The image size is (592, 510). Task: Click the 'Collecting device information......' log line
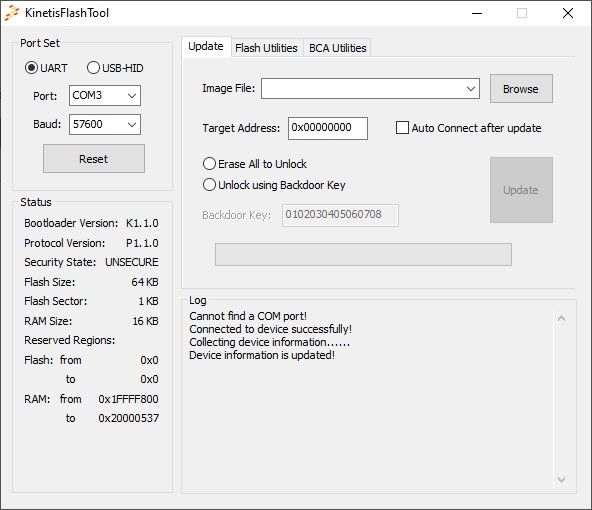(270, 342)
